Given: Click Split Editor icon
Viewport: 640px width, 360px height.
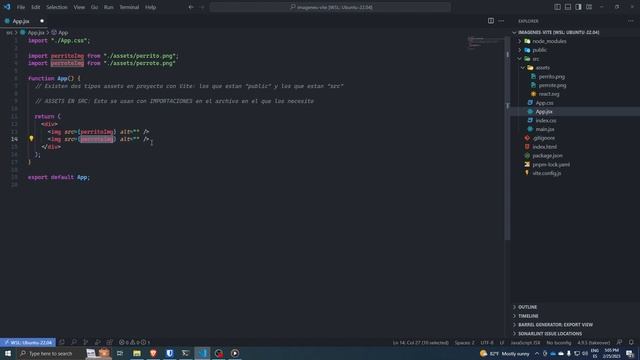Looking at the screenshot, I should (x=491, y=21).
